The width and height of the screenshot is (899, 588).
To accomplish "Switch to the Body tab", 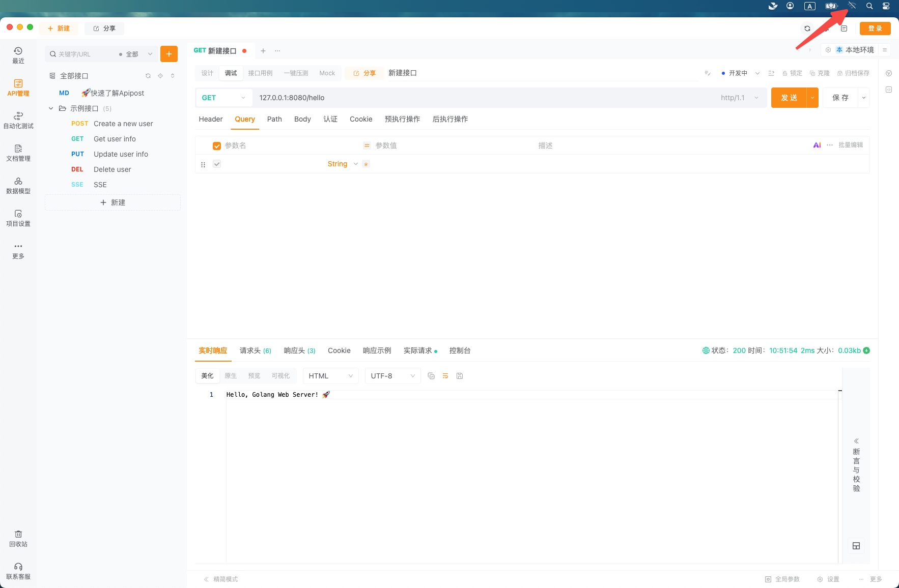I will pos(302,119).
